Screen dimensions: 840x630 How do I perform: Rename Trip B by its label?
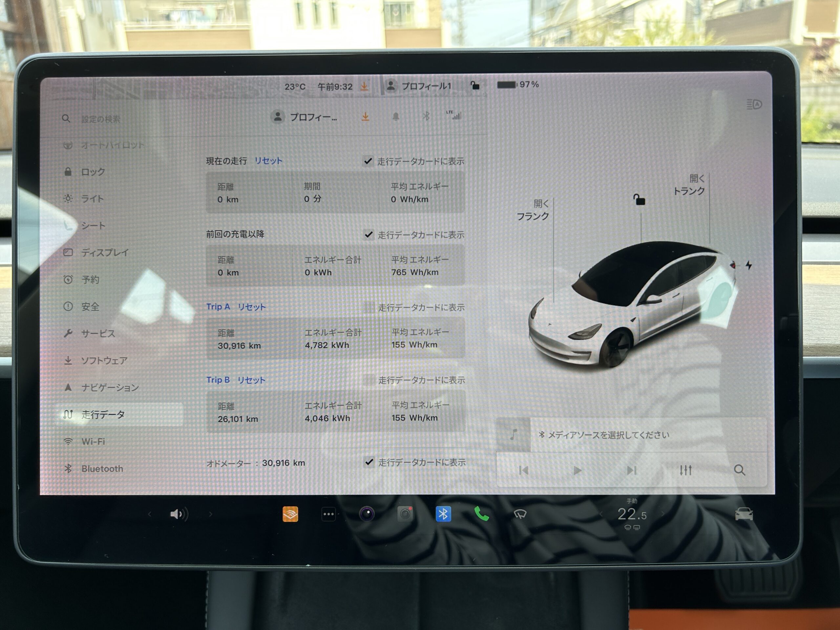click(x=218, y=380)
